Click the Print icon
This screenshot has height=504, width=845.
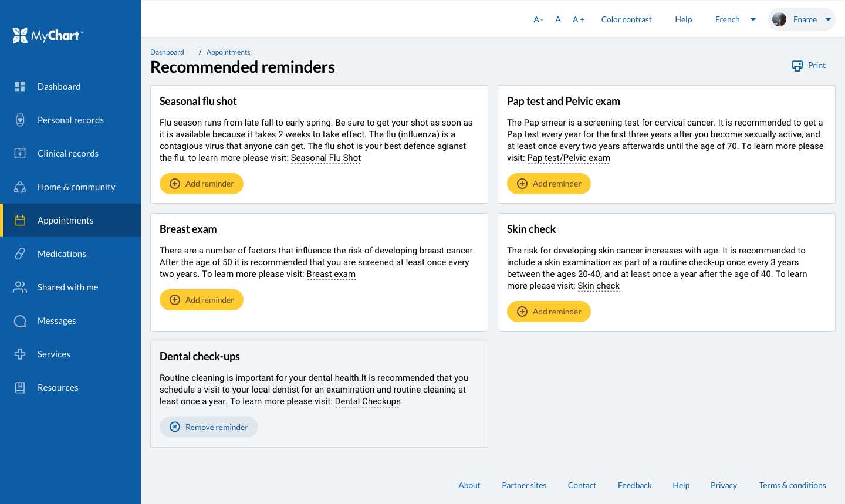click(797, 66)
